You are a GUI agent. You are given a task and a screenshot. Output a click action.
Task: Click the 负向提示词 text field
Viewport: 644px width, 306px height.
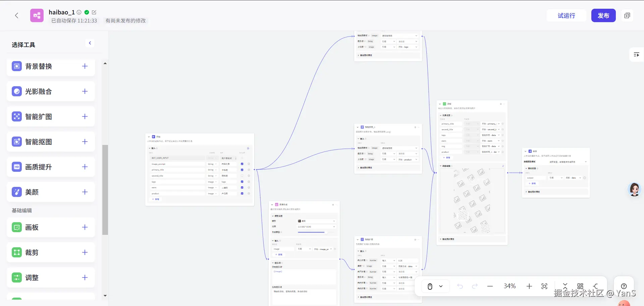304,297
